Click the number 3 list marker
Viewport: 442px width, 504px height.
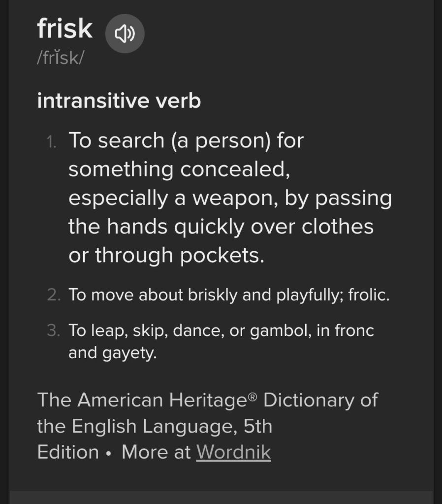coord(53,331)
